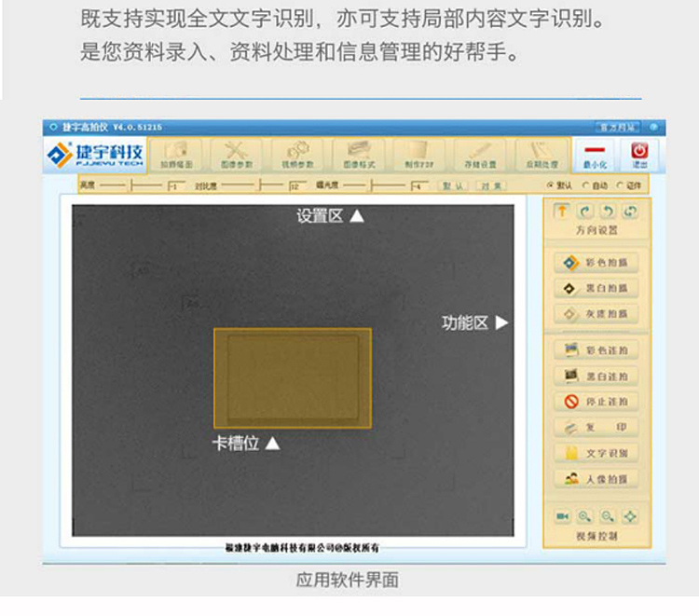Open the 图像参数 toolbar item

pyautogui.click(x=237, y=155)
